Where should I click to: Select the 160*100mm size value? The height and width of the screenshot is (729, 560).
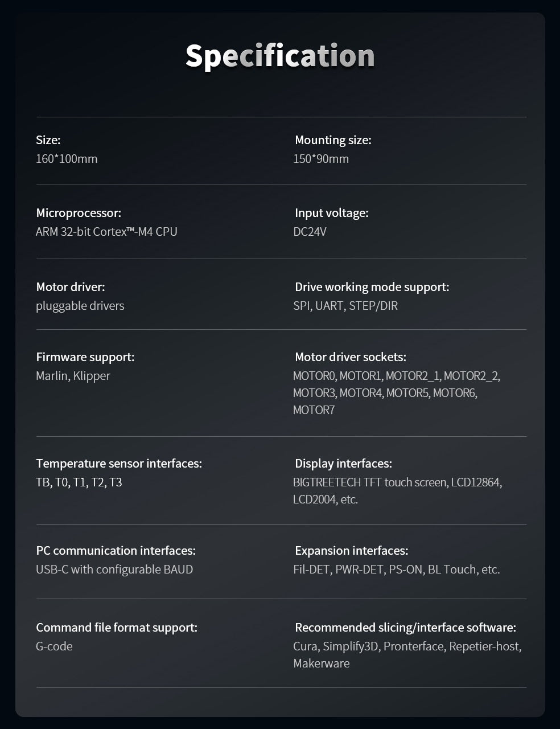pyautogui.click(x=67, y=159)
